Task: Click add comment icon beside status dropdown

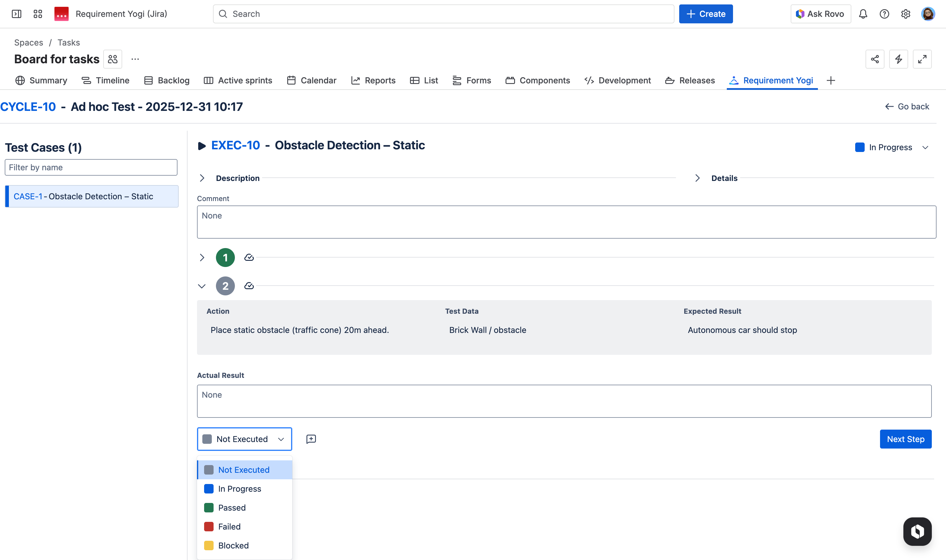Action: pyautogui.click(x=311, y=439)
